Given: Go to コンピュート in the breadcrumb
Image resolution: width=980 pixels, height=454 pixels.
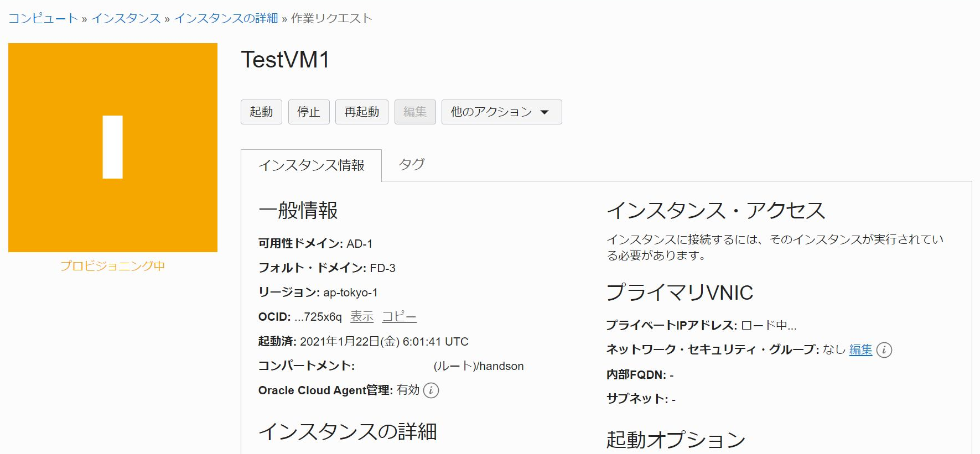Looking at the screenshot, I should pos(43,18).
